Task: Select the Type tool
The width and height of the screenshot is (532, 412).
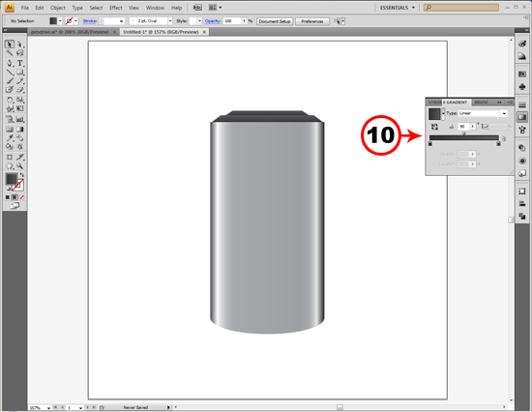Action: [20, 63]
